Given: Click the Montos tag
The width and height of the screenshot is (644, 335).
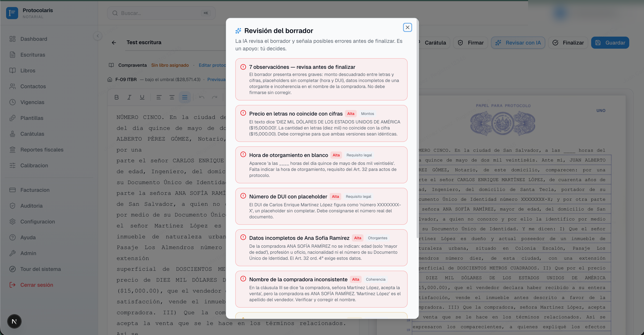Looking at the screenshot, I should pos(367,114).
